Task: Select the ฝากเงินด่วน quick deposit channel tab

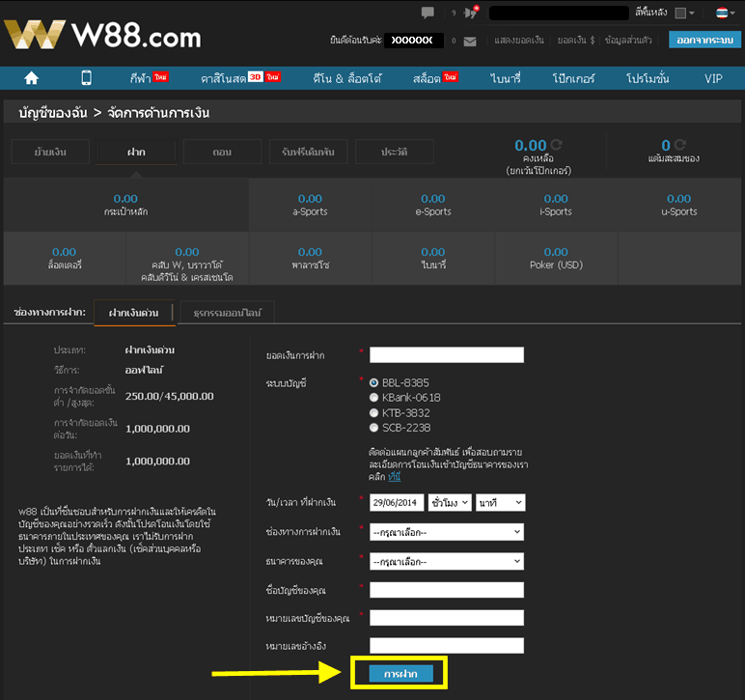Action: [x=134, y=313]
